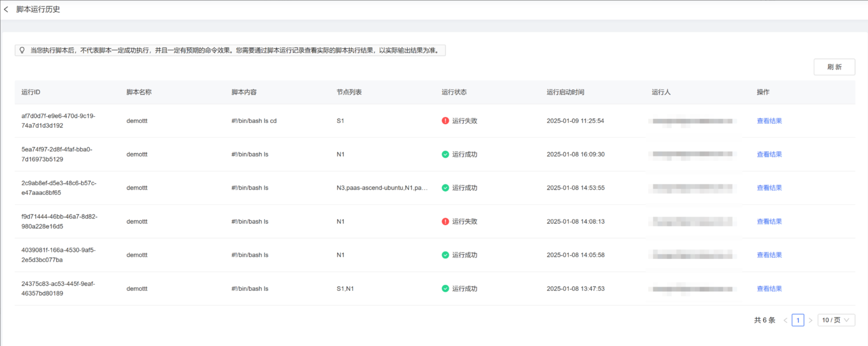Viewport: 868px width, 346px height.
Task: Select page 1 in pagination
Action: point(798,320)
